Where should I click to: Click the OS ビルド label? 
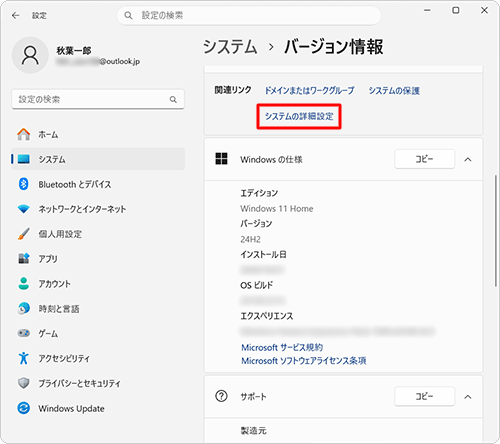(x=256, y=285)
